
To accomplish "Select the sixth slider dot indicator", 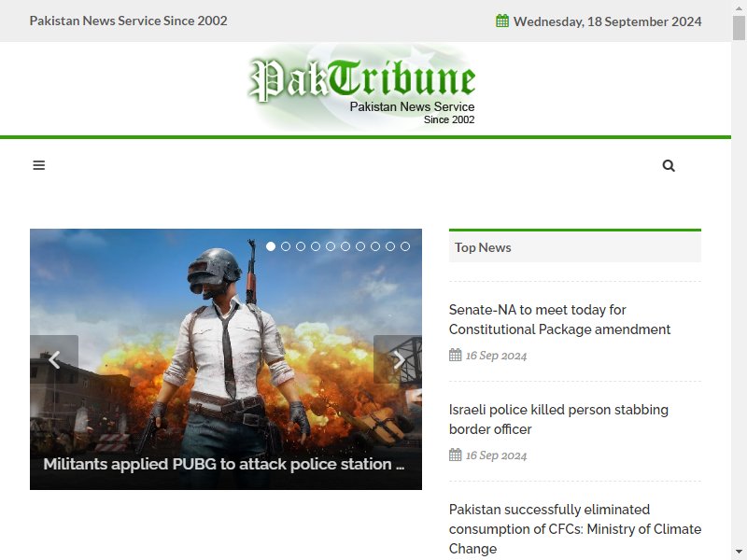I will (x=345, y=246).
